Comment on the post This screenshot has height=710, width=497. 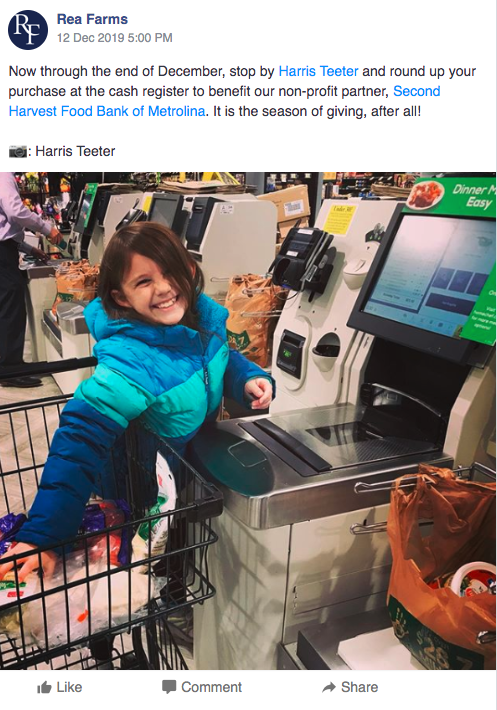pos(202,687)
